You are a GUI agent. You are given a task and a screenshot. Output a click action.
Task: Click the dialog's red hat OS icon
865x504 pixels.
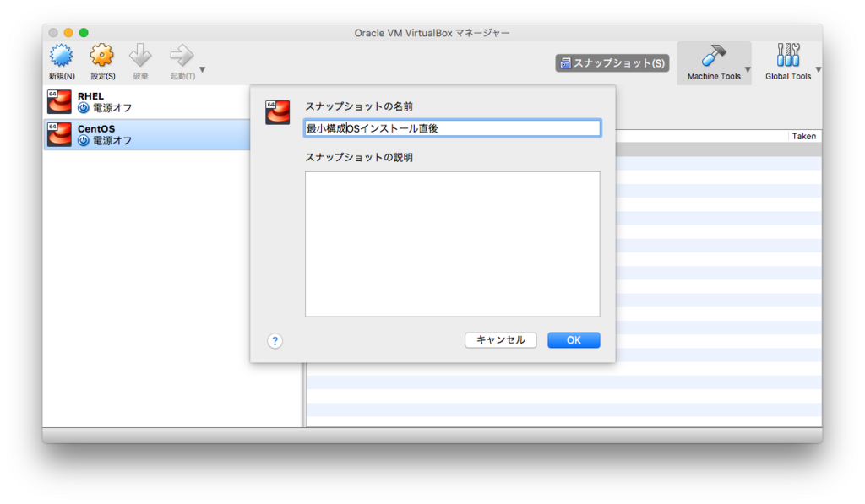point(277,112)
